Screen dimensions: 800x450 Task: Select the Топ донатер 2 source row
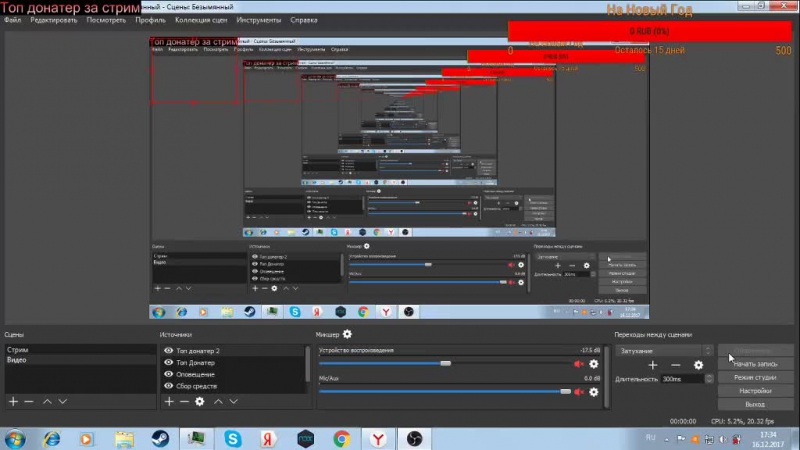(233, 351)
